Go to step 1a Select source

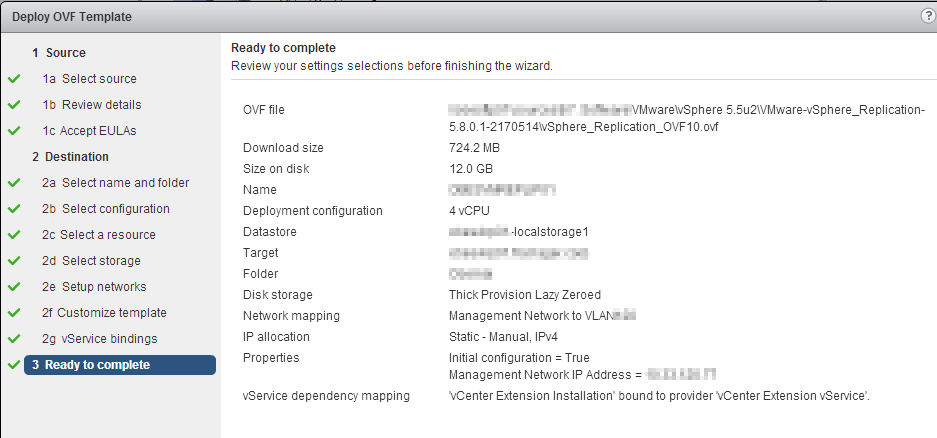point(89,79)
